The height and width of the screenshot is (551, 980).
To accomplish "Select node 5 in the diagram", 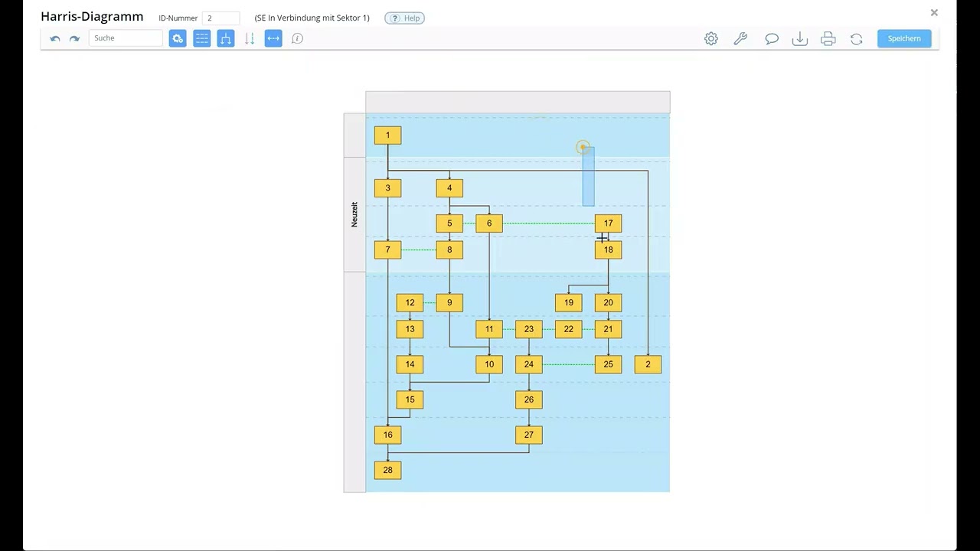I will [449, 223].
